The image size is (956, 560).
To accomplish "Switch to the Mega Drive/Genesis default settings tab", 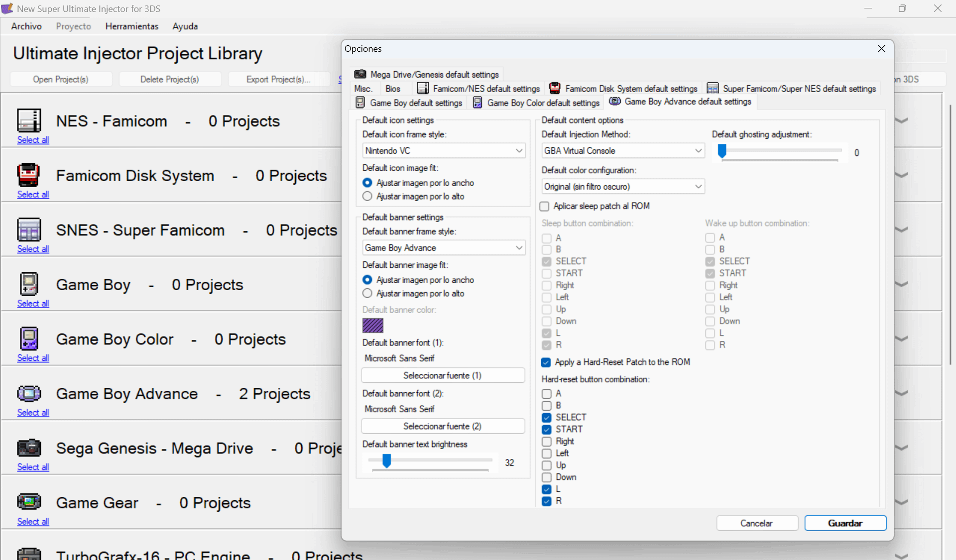I will click(x=426, y=74).
